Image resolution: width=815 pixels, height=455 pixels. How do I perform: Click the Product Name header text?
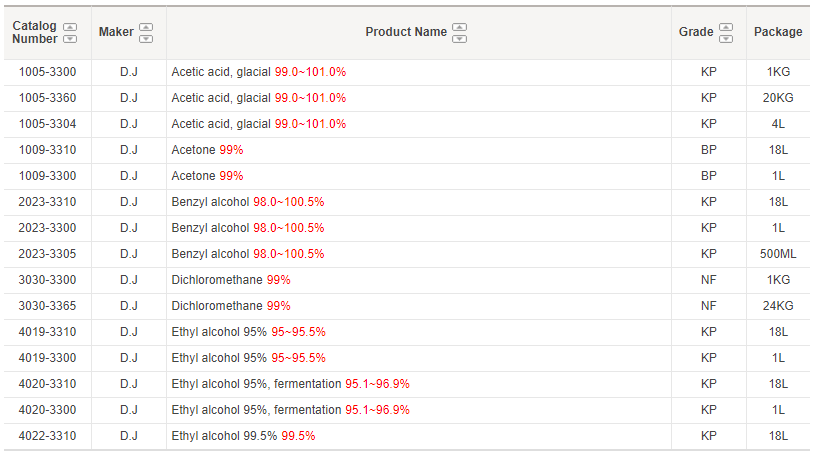click(x=406, y=32)
